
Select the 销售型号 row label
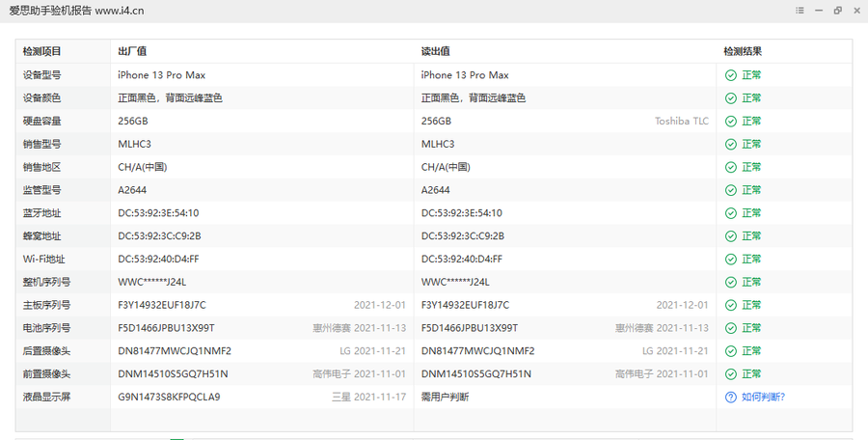tap(42, 144)
